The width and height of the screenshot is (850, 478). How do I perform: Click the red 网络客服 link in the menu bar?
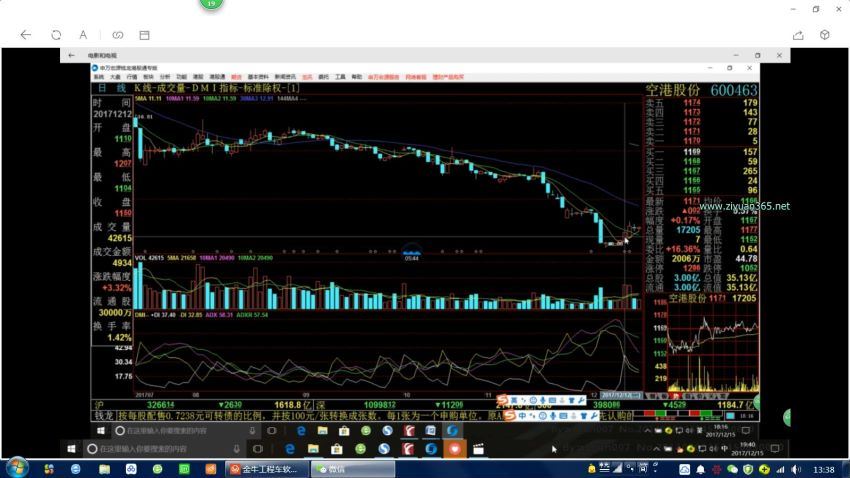(x=416, y=77)
